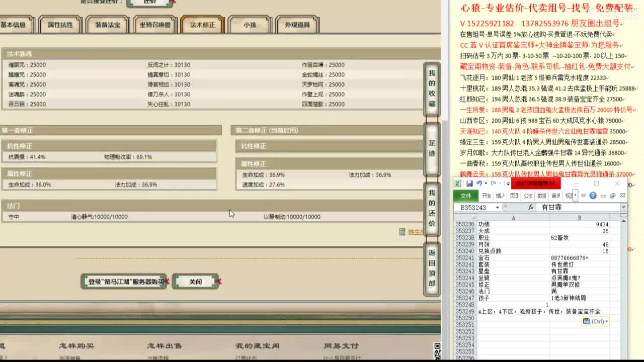Open the Undo history dropdown arrow
Viewport: 644px width, 362px height.
(486, 184)
